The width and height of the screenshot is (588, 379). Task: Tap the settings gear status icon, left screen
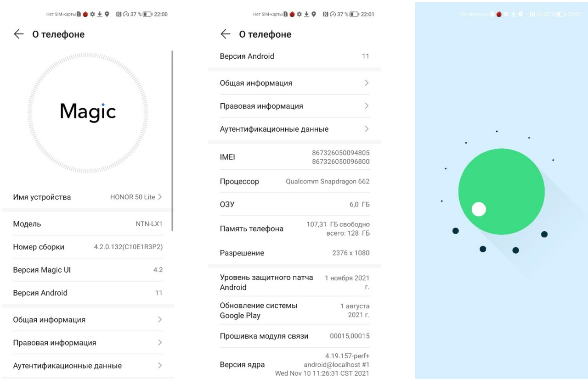pyautogui.click(x=92, y=14)
